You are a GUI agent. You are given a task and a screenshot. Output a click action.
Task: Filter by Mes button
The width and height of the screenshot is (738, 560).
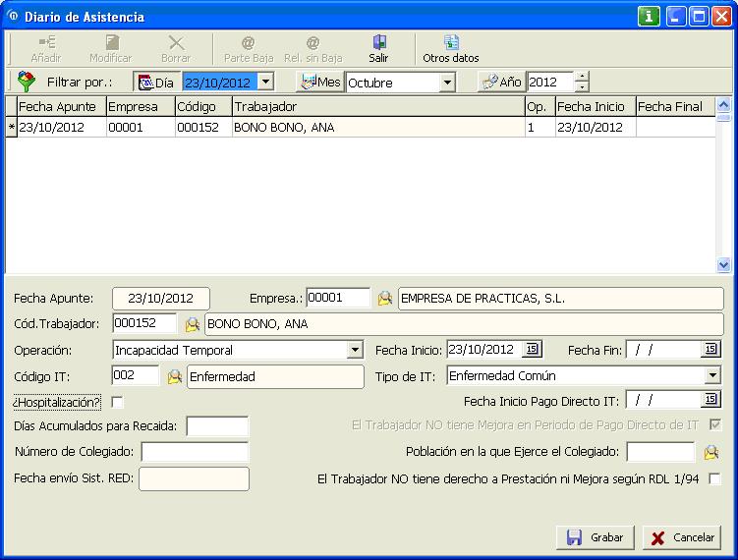321,82
